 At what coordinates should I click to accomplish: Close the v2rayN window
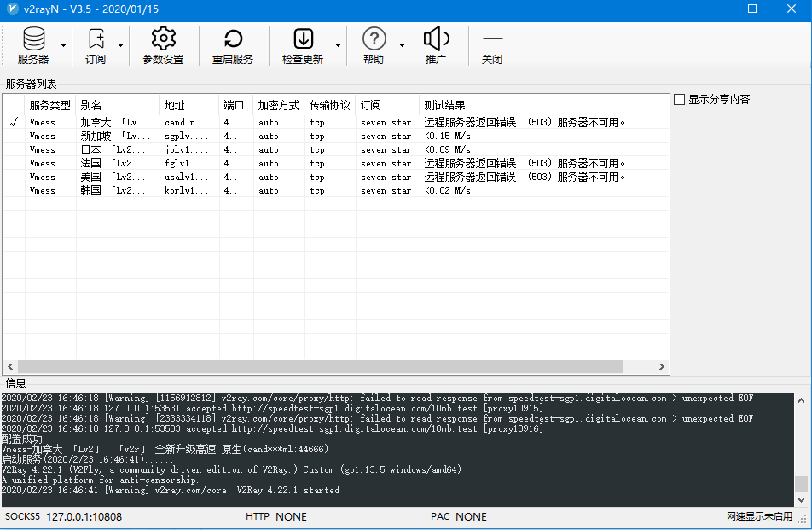(x=792, y=9)
